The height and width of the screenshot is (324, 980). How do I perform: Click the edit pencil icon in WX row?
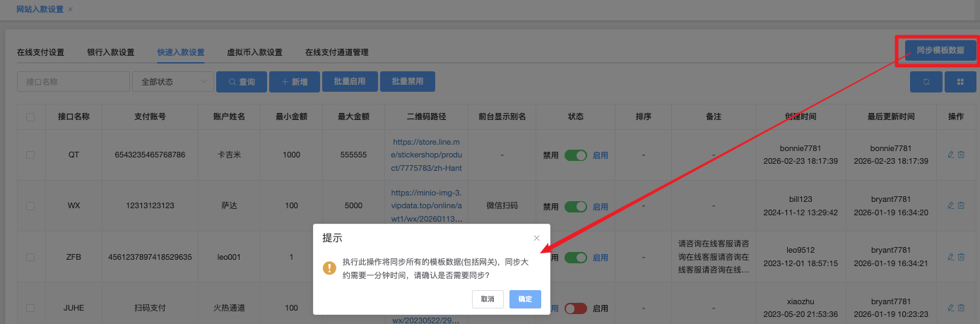[950, 205]
